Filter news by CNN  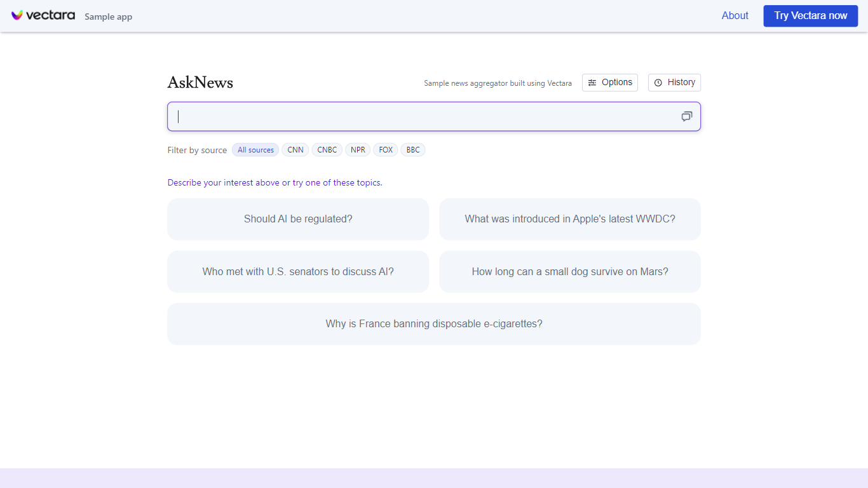pyautogui.click(x=295, y=150)
